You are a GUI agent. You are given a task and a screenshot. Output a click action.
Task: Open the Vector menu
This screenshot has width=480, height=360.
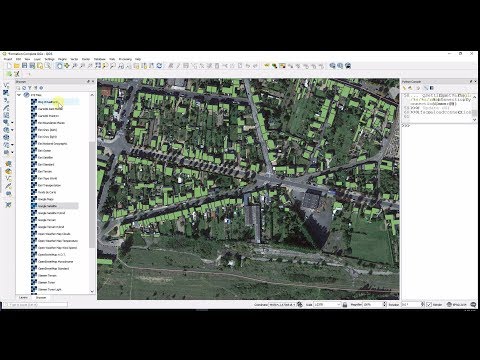[74, 59]
